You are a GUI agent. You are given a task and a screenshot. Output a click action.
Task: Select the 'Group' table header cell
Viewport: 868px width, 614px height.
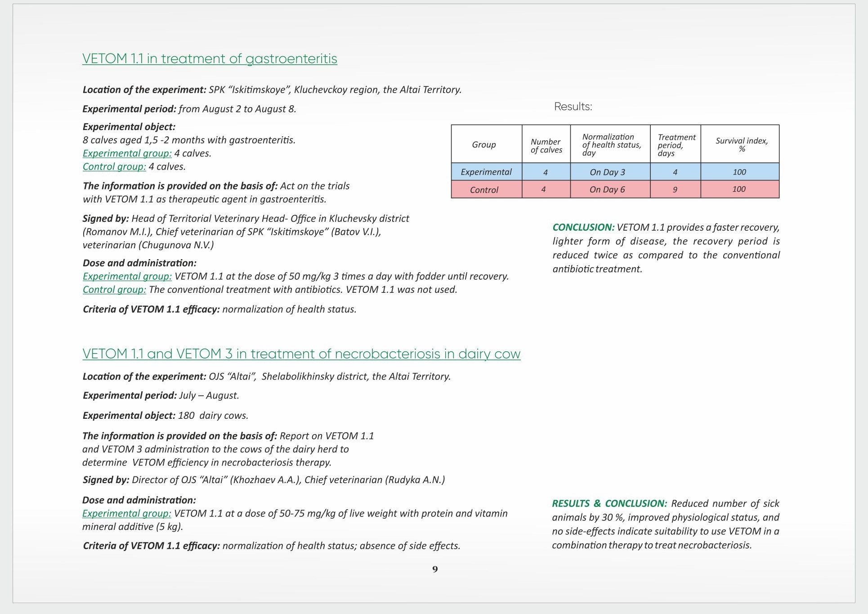[x=487, y=144]
